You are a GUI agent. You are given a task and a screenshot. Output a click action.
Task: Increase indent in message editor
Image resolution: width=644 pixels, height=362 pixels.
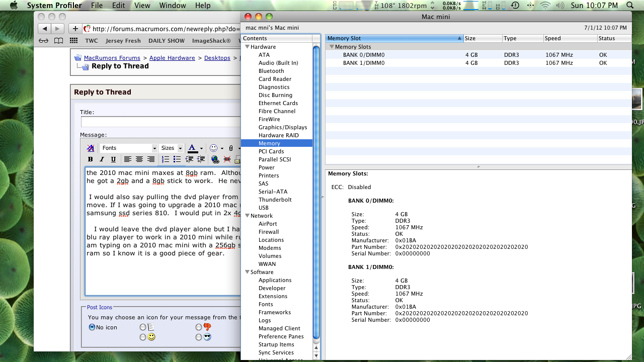(x=201, y=159)
